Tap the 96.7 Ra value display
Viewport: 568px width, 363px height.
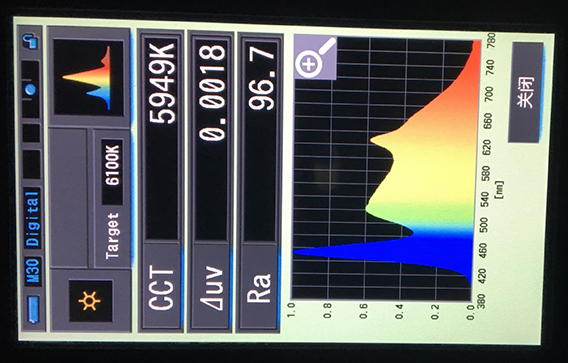click(262, 77)
